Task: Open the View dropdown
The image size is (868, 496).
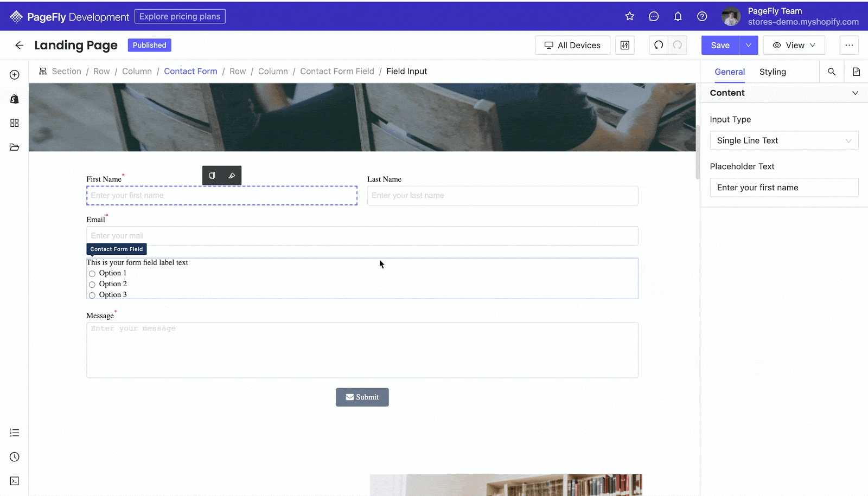Action: click(x=794, y=46)
